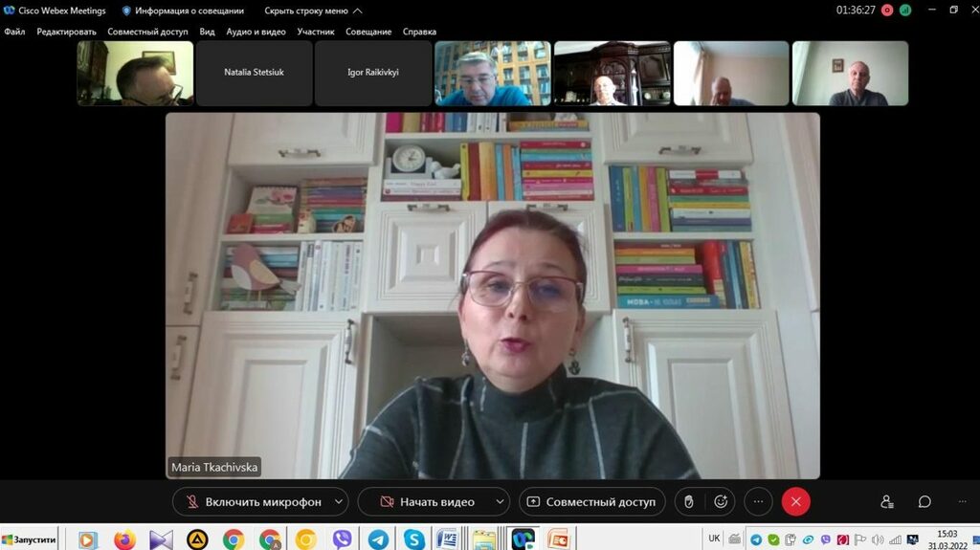The width and height of the screenshot is (980, 550).
Task: Click the Reactions smiley icon
Action: tap(721, 501)
